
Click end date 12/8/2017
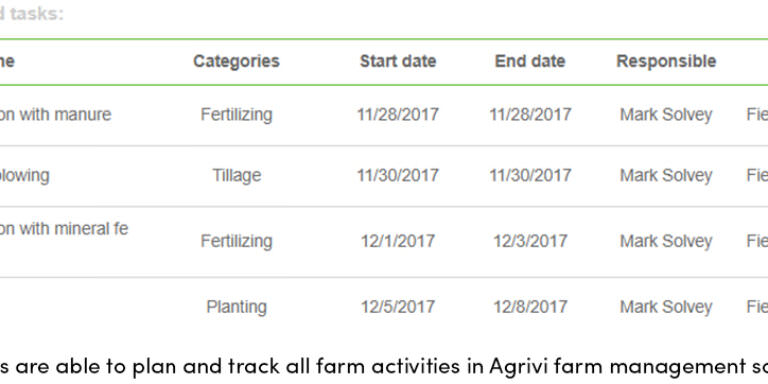click(x=530, y=307)
